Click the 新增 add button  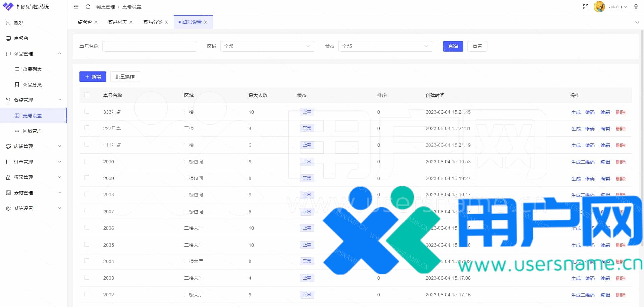pyautogui.click(x=93, y=77)
